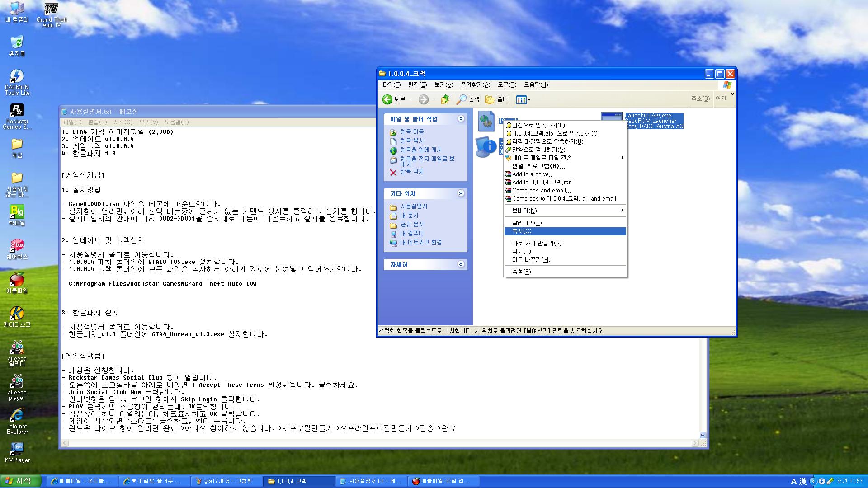This screenshot has width=868, height=488.
Task: Go to 사용설명서 folder link
Action: point(414,206)
